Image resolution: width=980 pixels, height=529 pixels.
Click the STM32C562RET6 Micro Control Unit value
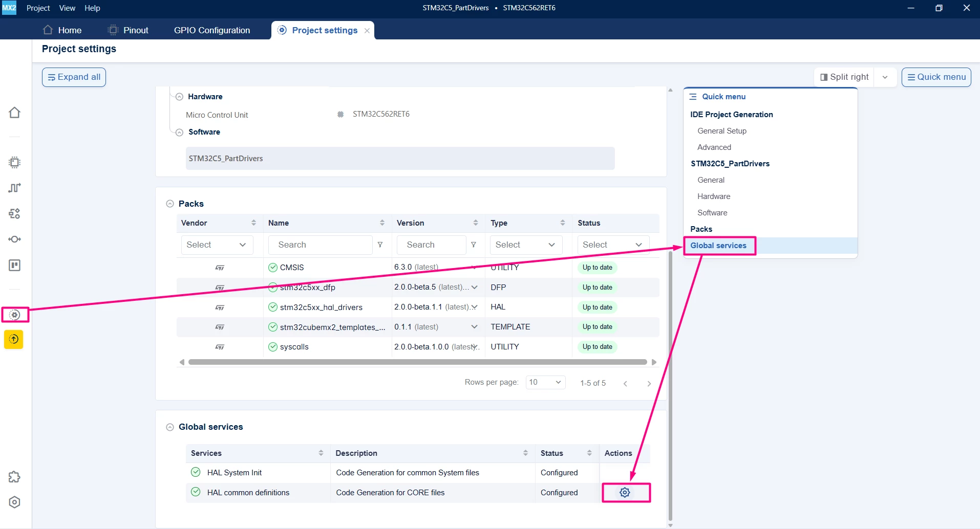pos(381,114)
